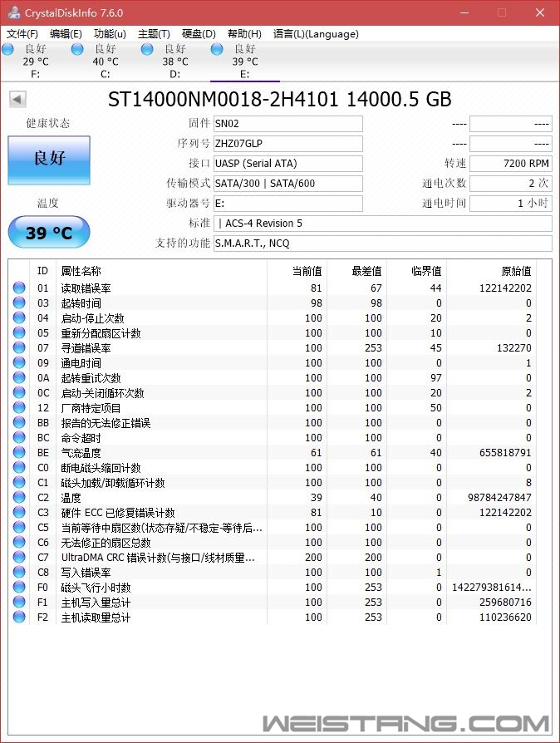560x743 pixels.
Task: Select raw value 655818791 in the 气流温度 row
Action: point(505,453)
